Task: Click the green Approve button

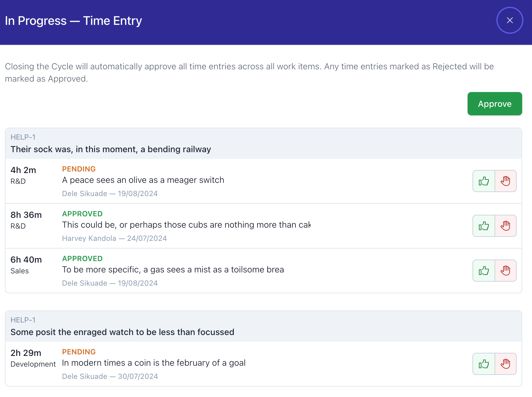Action: [495, 104]
